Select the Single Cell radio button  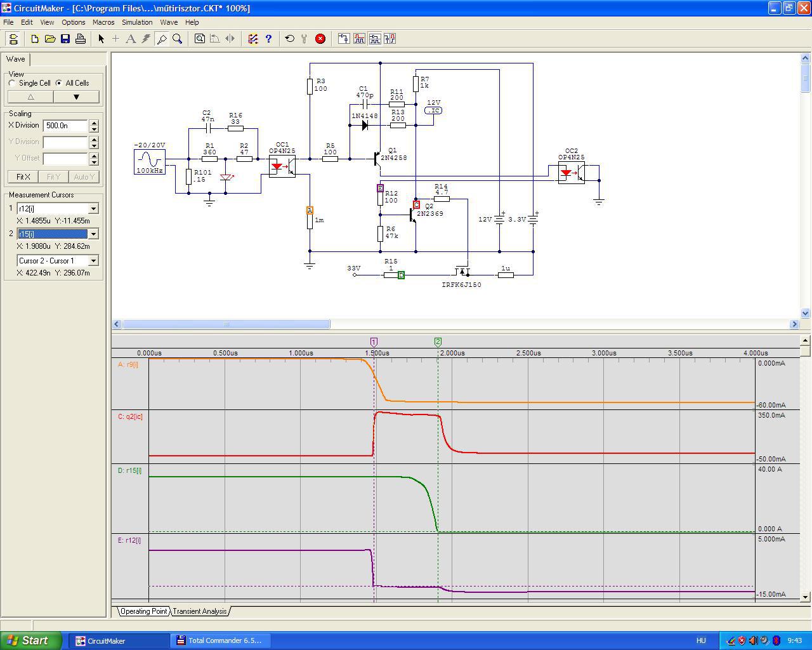pos(13,83)
